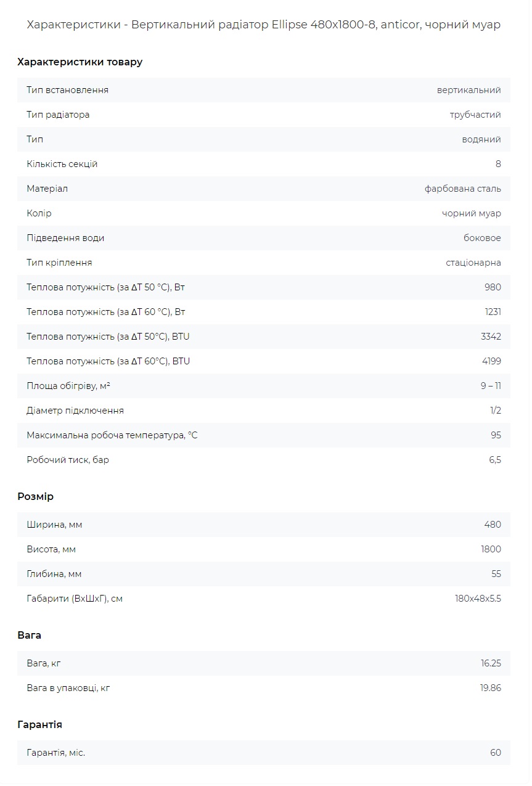Click the 'трубчастий' radiator type value
532x786 pixels.
475,115
